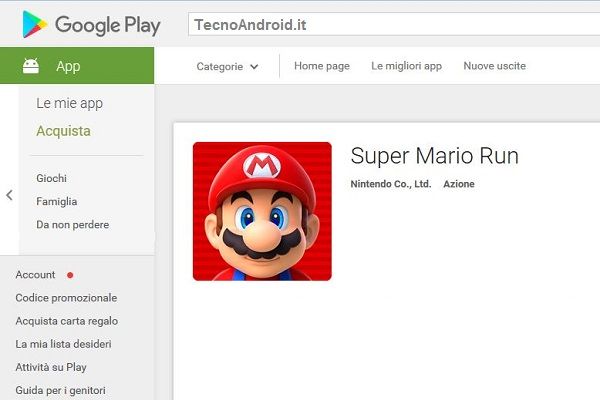
Task: Expand the Categorie dropdown
Action: click(x=227, y=67)
